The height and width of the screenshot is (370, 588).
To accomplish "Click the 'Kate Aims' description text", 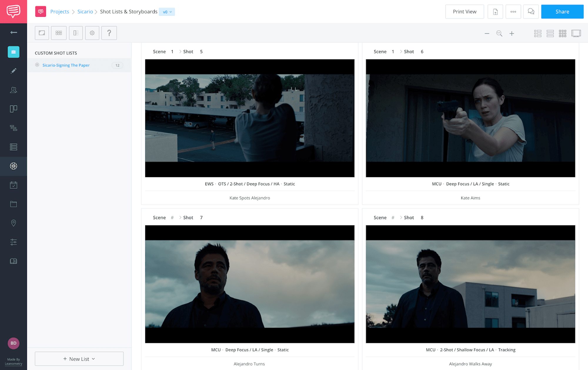I will (x=470, y=198).
